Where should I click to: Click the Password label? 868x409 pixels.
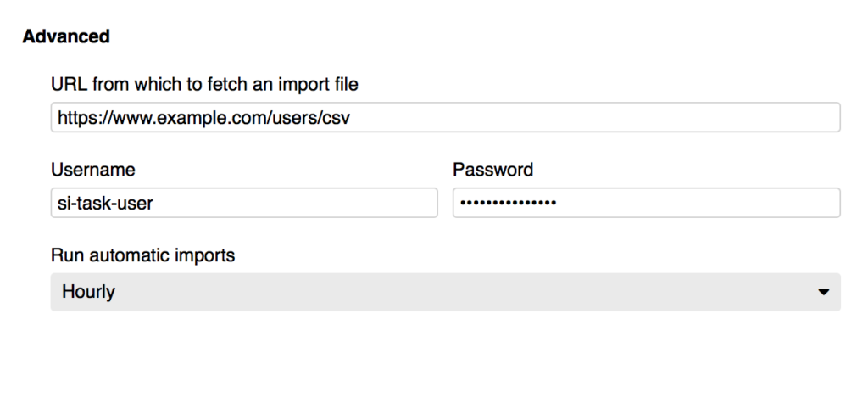pos(492,170)
